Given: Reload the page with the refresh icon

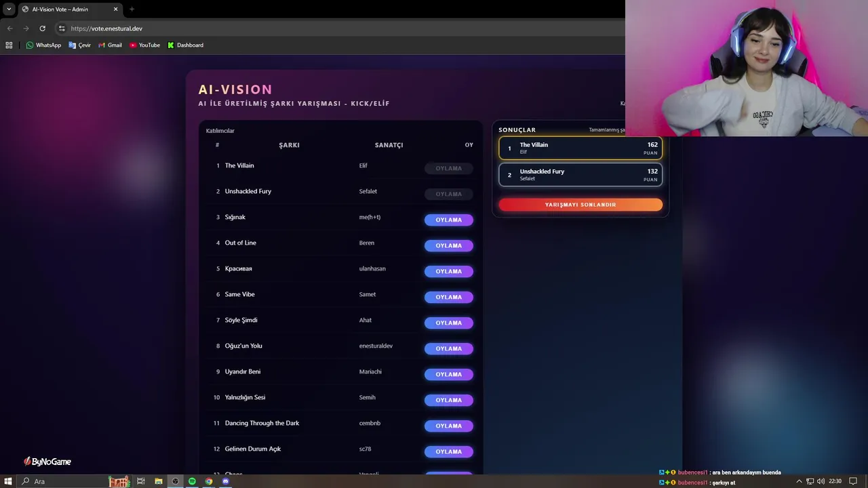Looking at the screenshot, I should (x=42, y=28).
